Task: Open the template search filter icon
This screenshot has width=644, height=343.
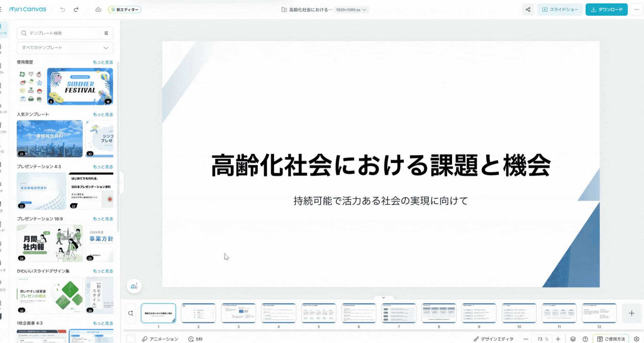Action: click(106, 33)
